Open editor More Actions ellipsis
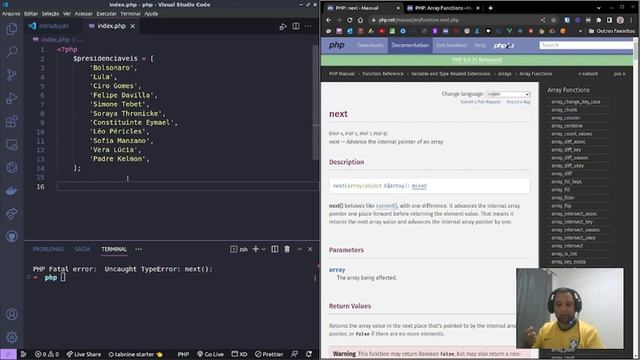Screen dimensions: 640x360 [308, 26]
